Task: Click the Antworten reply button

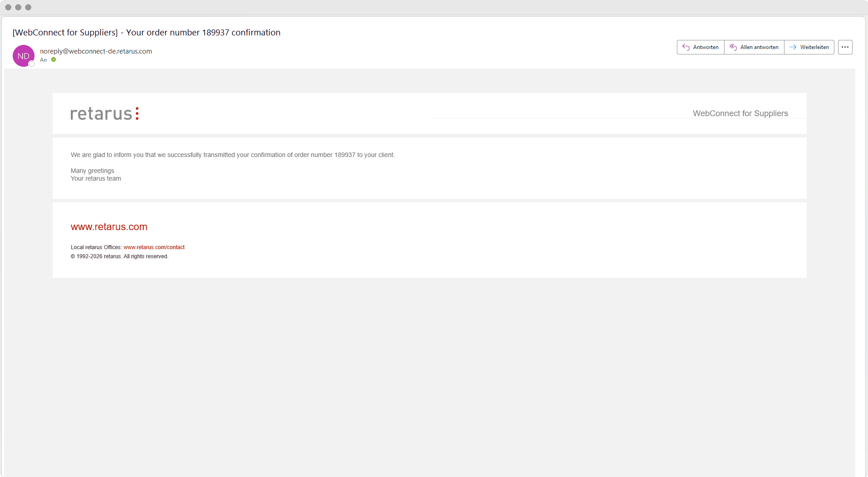Action: pyautogui.click(x=700, y=47)
